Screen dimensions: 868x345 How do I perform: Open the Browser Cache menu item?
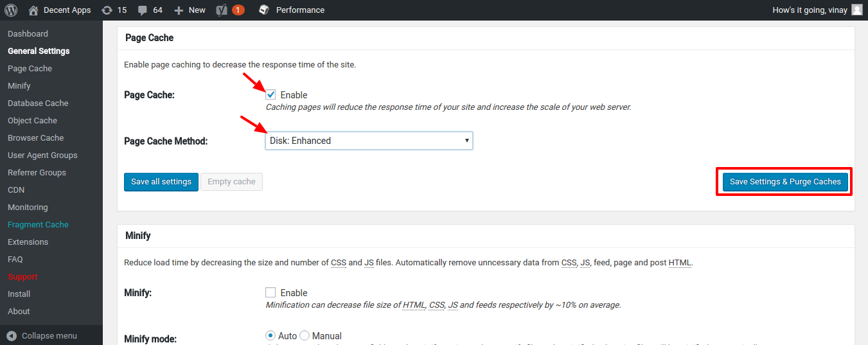click(x=35, y=137)
